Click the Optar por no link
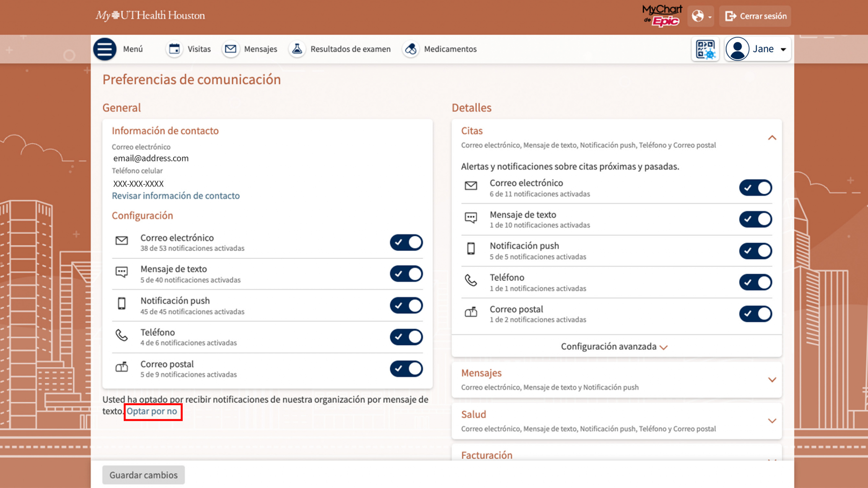This screenshot has height=488, width=868. coord(152,411)
